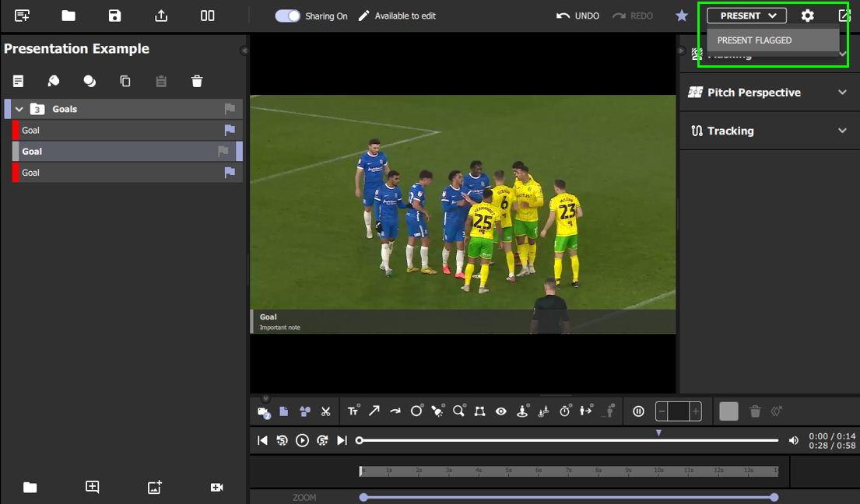
Task: Open the PRESENT dropdown
Action: [x=745, y=15]
